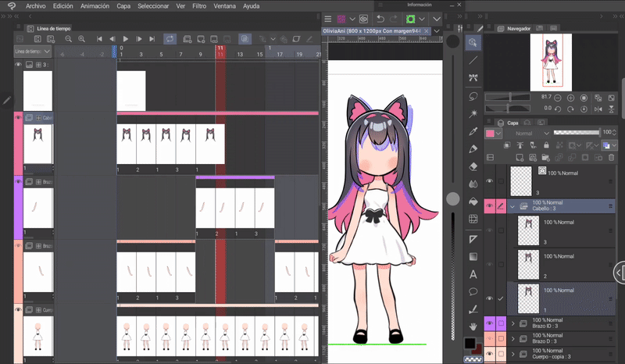Step to the previous frame
625x364 pixels.
click(x=112, y=39)
